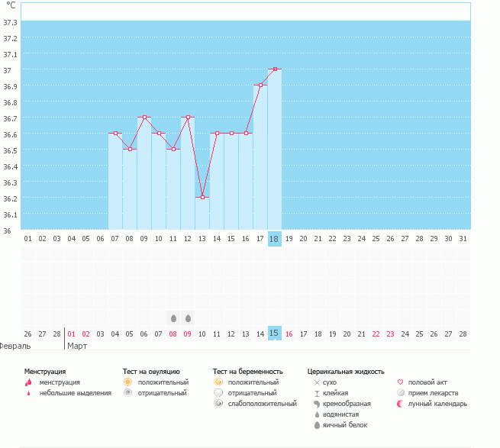The width and height of the screenshot is (500, 448).
Task: Select negative ovulation test icon
Action: pos(128,393)
